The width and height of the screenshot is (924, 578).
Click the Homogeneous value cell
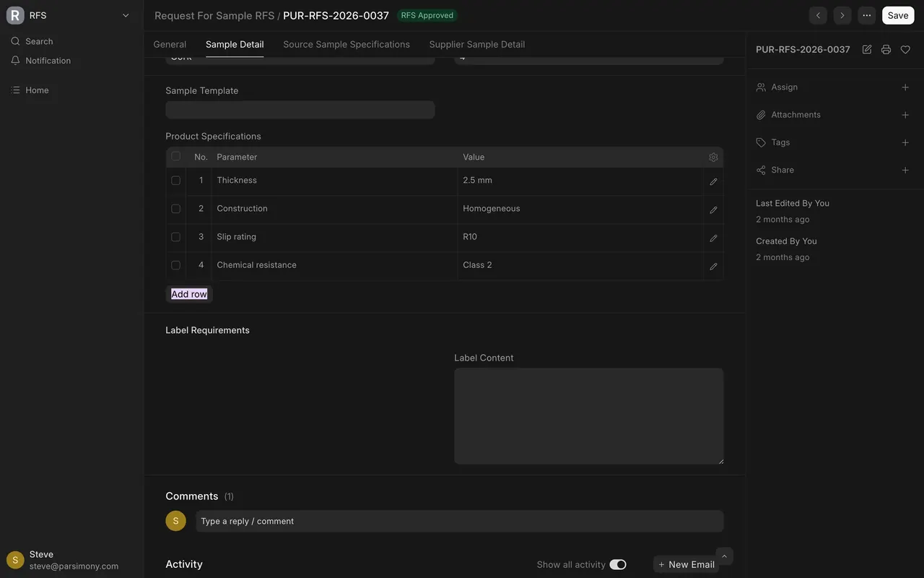point(580,209)
